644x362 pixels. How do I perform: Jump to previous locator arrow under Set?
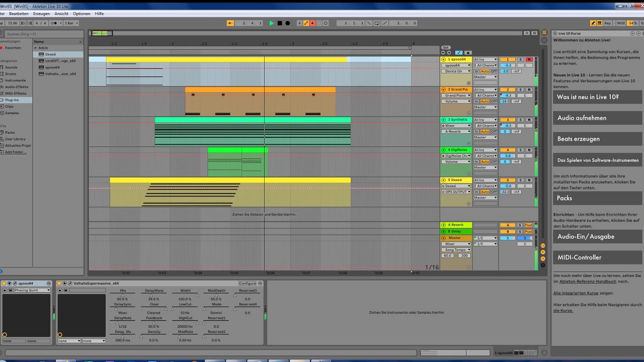coord(443,53)
